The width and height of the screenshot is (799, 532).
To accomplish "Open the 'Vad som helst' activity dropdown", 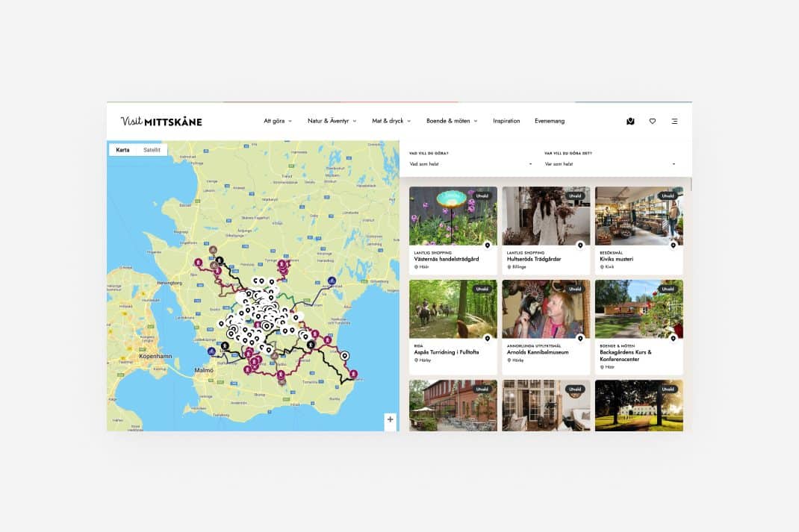I will (x=471, y=164).
